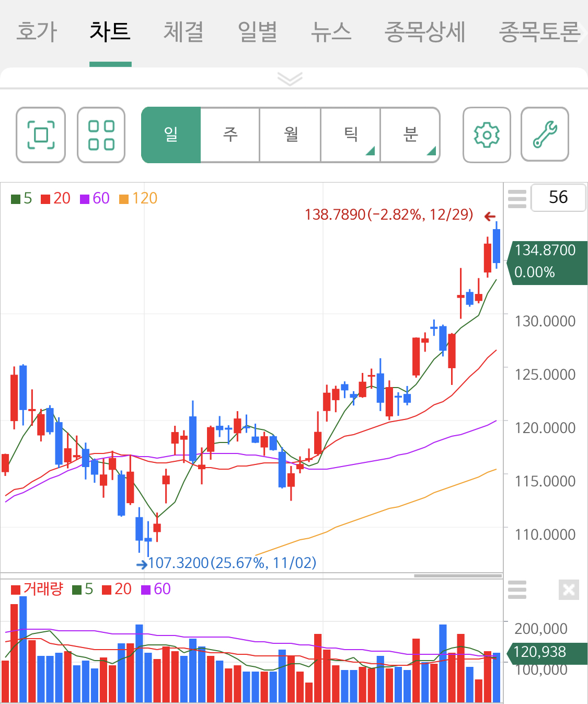
Task: Open the 틱 (tick) period dropdown
Action: (x=351, y=135)
